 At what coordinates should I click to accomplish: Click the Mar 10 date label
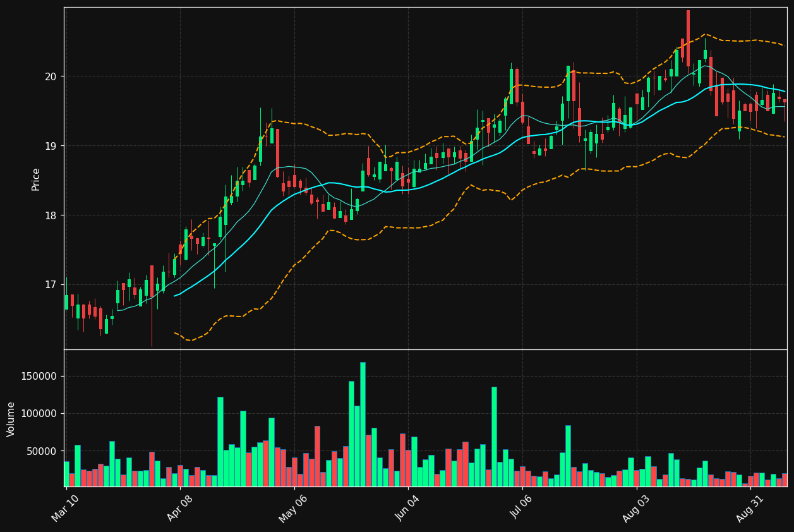point(65,507)
